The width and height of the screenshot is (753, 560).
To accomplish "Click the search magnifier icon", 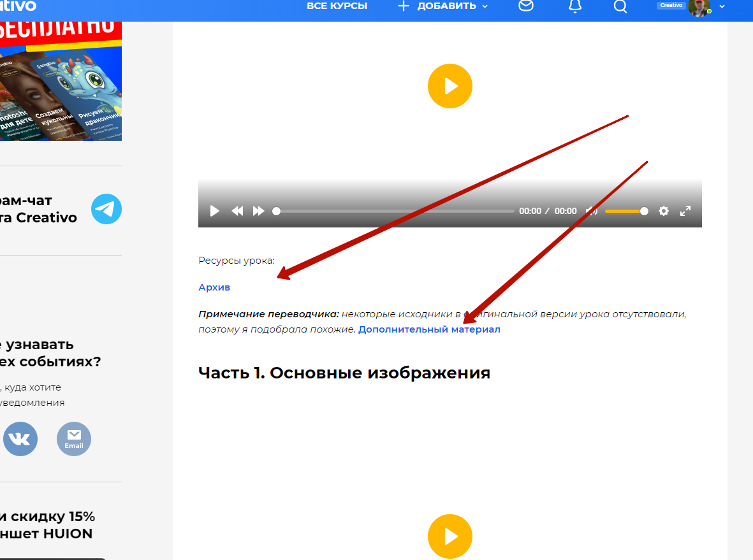I will point(620,6).
